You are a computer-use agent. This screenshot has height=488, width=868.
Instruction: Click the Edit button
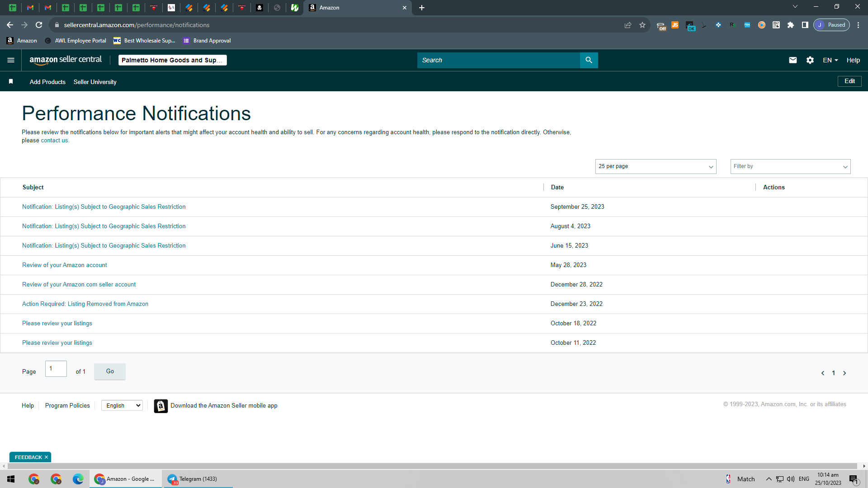[x=849, y=81]
